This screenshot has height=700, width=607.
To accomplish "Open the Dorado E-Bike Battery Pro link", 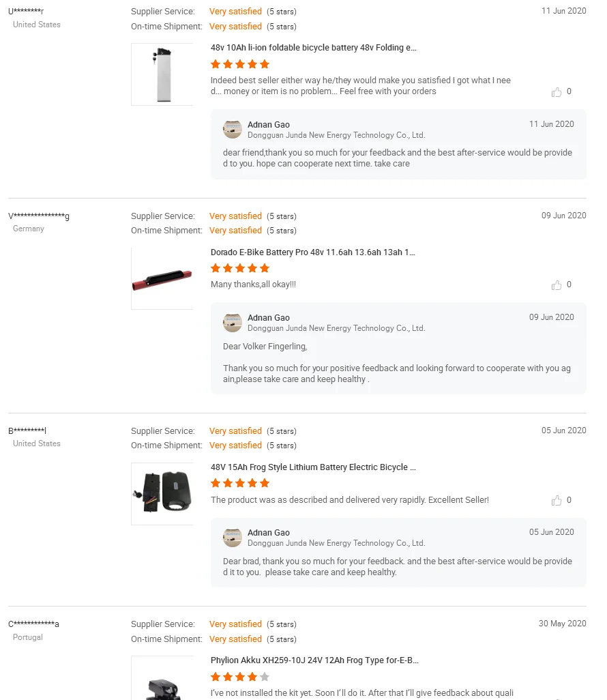I will (313, 252).
